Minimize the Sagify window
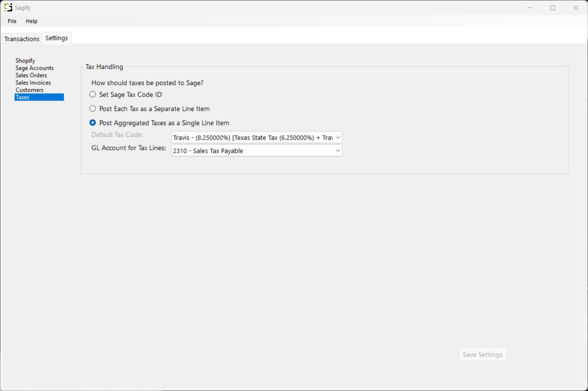This screenshot has width=588, height=391. point(530,8)
